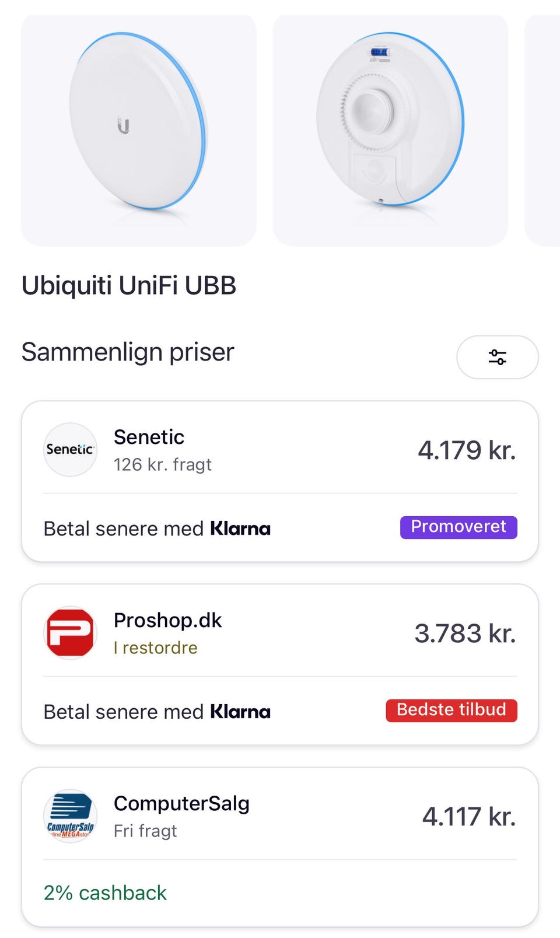Tap the purple Promoveret badge

click(x=459, y=527)
